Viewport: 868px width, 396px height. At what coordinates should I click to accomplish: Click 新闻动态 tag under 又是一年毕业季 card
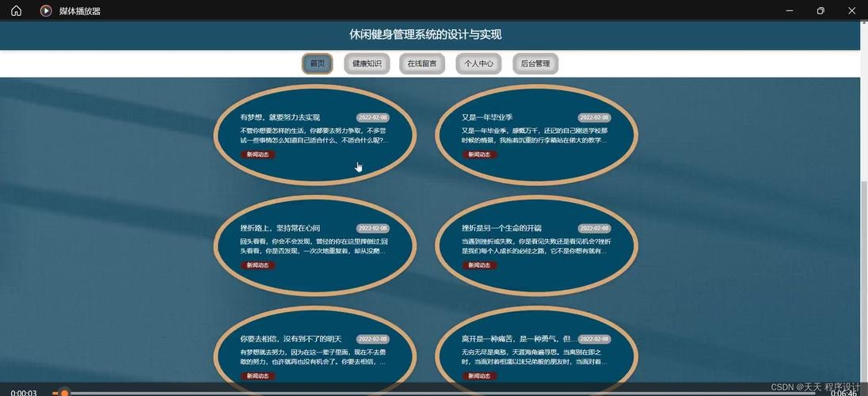(x=479, y=154)
